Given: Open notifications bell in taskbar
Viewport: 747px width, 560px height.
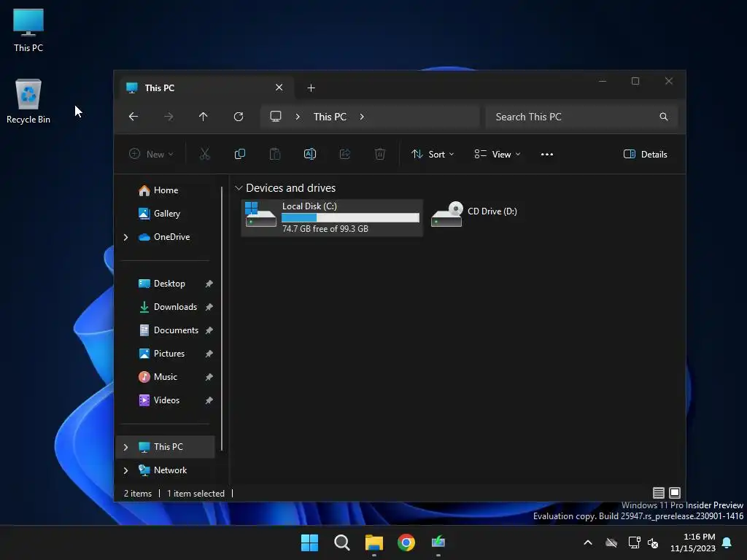Looking at the screenshot, I should [x=727, y=542].
